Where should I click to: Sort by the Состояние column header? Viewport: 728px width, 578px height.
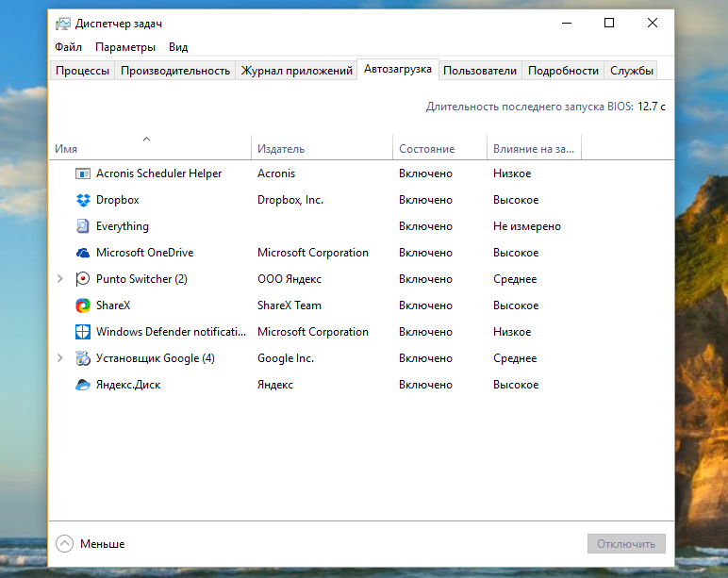[426, 149]
